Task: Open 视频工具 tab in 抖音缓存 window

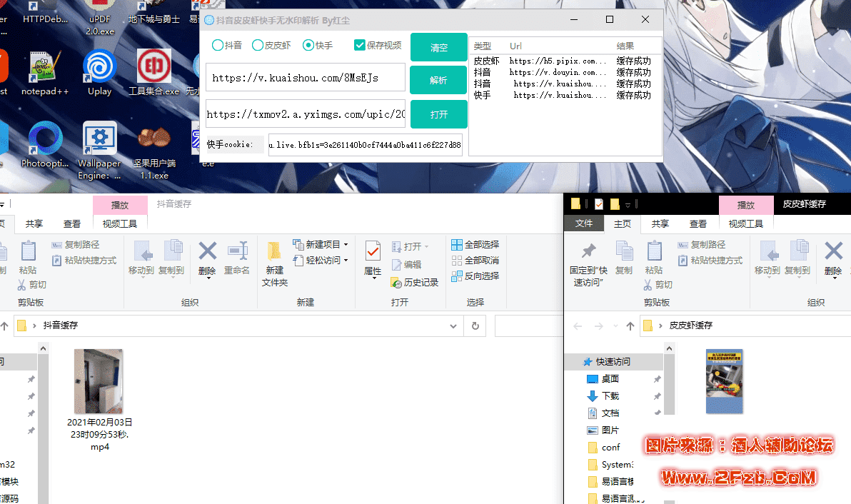Action: pyautogui.click(x=120, y=223)
